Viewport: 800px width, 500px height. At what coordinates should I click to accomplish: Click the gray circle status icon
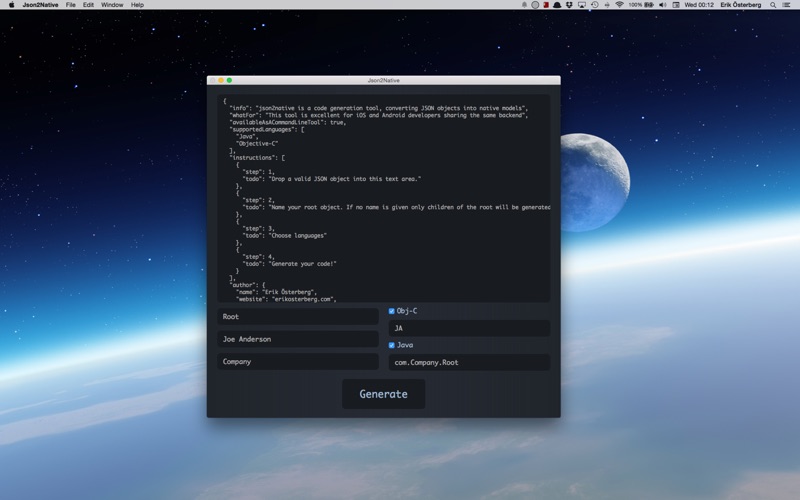(535, 5)
